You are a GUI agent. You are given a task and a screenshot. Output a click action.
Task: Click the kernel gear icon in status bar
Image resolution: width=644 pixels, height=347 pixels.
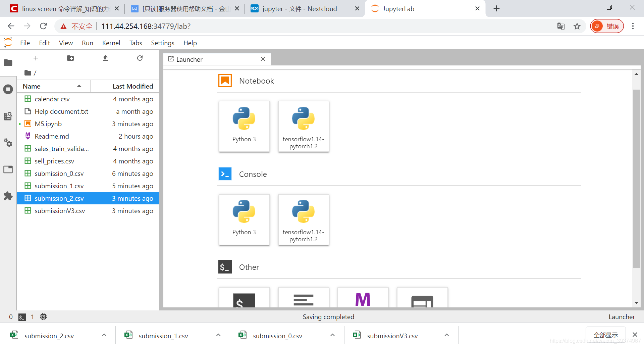(43, 316)
